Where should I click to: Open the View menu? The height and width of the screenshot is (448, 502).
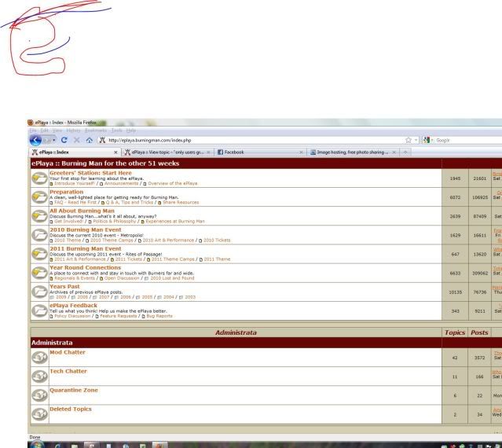(x=57, y=130)
